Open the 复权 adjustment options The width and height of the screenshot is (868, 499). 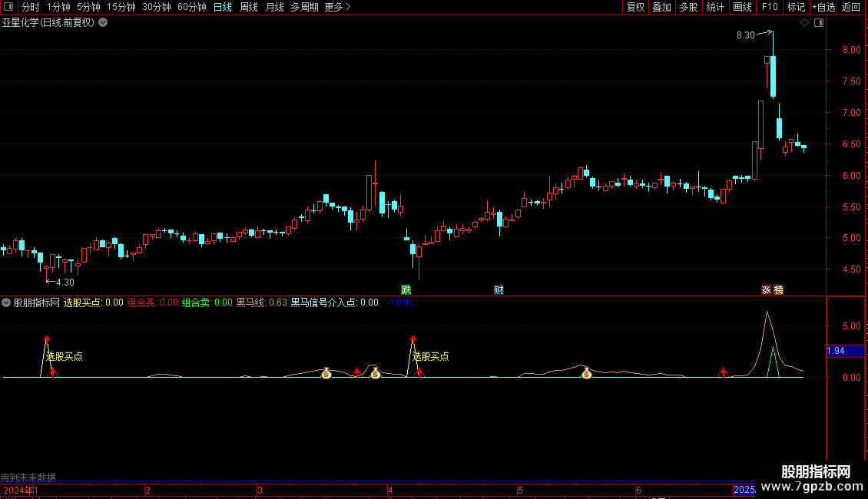click(635, 7)
